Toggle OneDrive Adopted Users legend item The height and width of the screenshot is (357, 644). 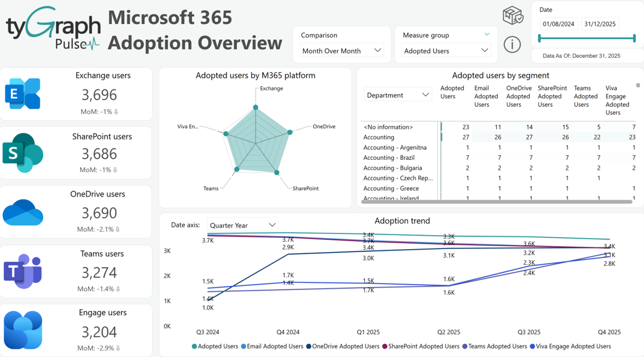343,346
